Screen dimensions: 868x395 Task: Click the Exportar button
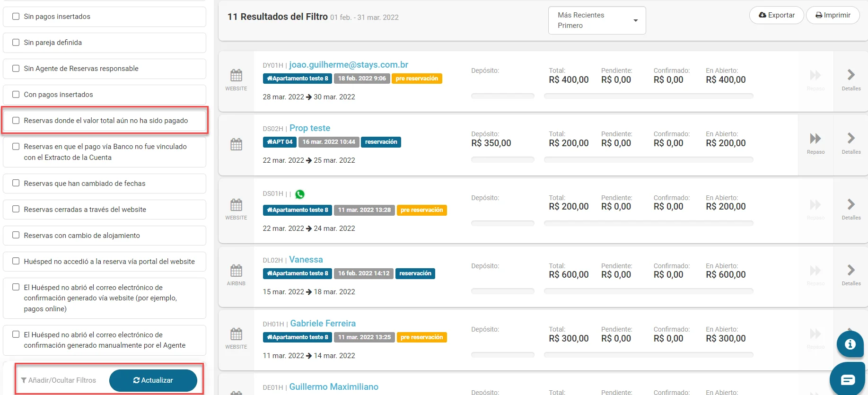point(776,15)
